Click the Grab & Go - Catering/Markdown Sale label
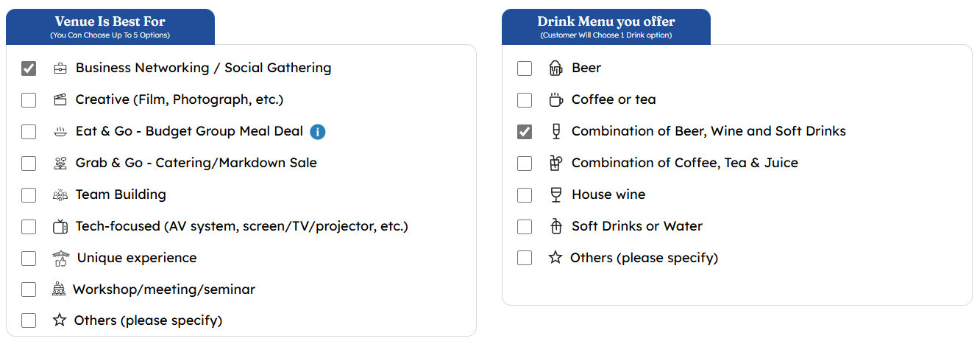This screenshot has width=980, height=344. click(x=196, y=163)
